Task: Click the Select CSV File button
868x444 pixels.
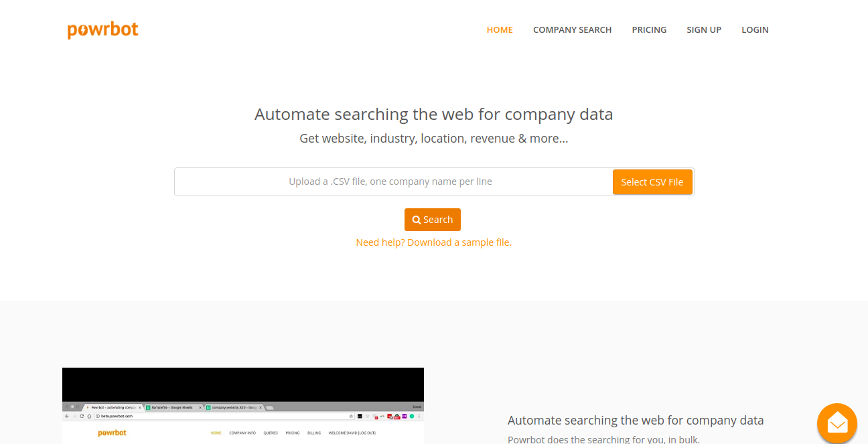Action: click(652, 182)
